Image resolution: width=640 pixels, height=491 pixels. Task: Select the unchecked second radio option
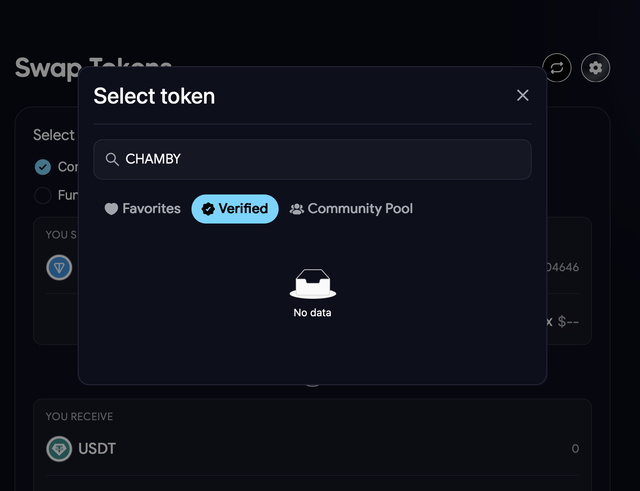(x=43, y=196)
